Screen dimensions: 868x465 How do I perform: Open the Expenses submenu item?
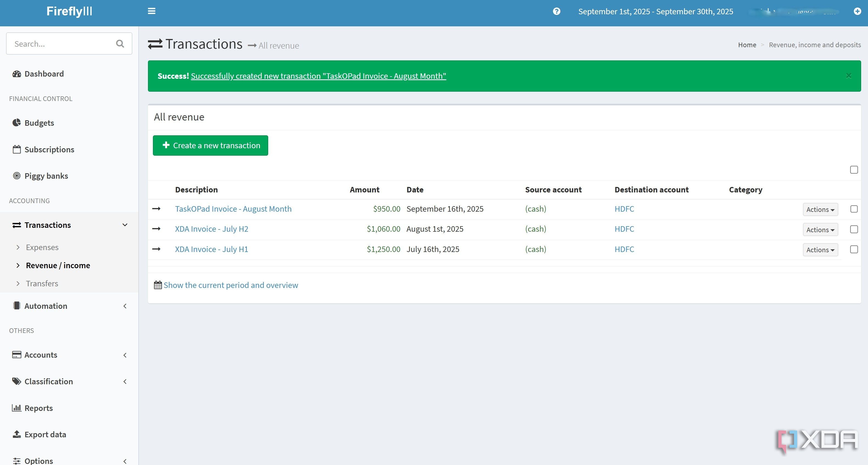42,247
